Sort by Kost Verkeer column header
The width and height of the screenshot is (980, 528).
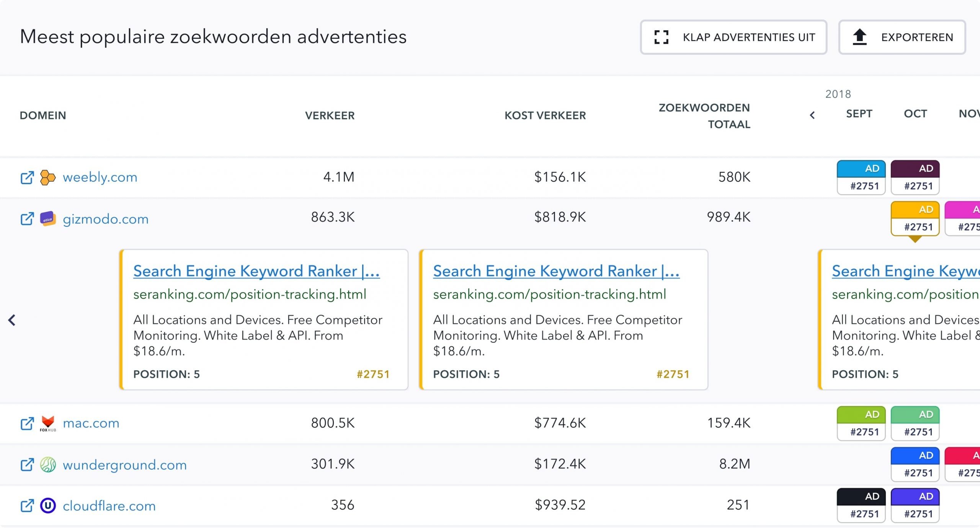[545, 115]
